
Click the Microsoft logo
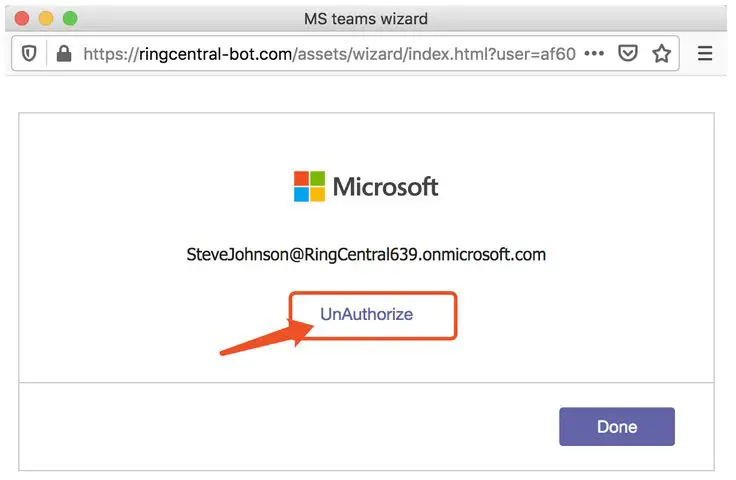tap(366, 186)
